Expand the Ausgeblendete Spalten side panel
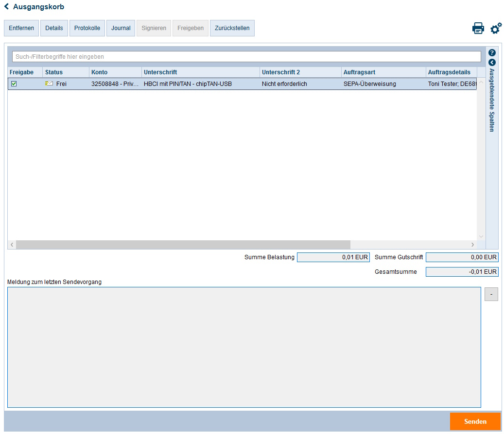504x434 pixels. 492,63
